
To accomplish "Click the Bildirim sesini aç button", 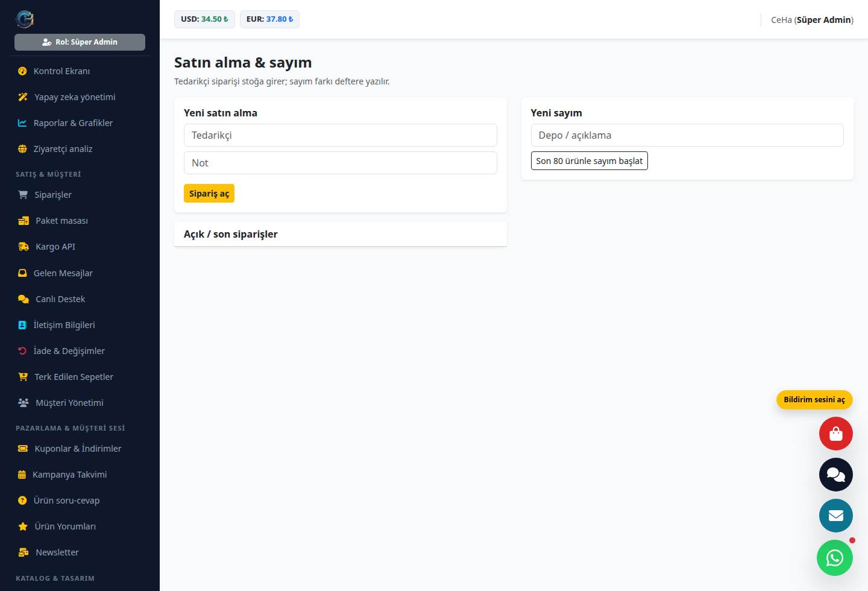I will [x=814, y=400].
